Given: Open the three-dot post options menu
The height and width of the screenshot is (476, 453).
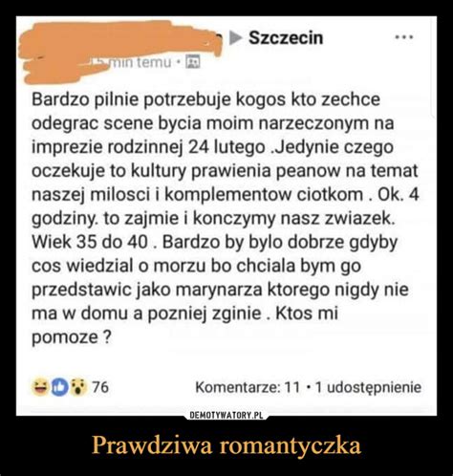Looking at the screenshot, I should [404, 37].
